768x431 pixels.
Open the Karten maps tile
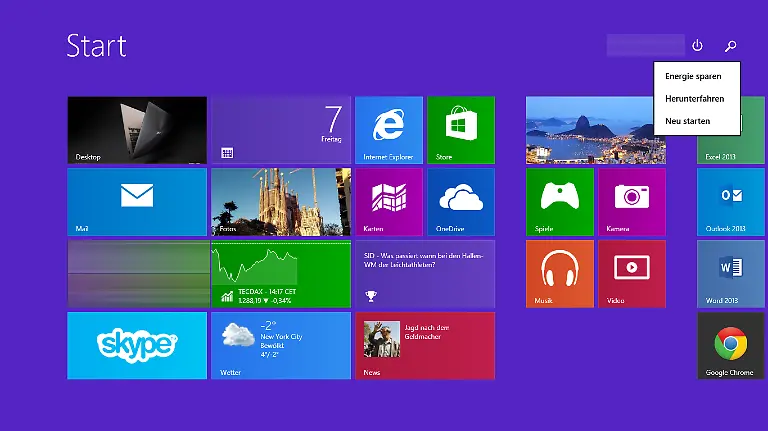[x=389, y=202]
